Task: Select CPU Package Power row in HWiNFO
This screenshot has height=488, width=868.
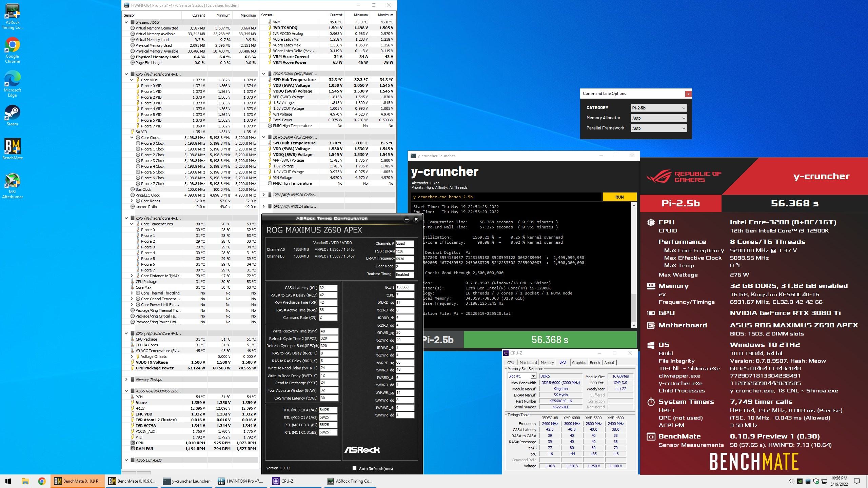Action: click(190, 368)
